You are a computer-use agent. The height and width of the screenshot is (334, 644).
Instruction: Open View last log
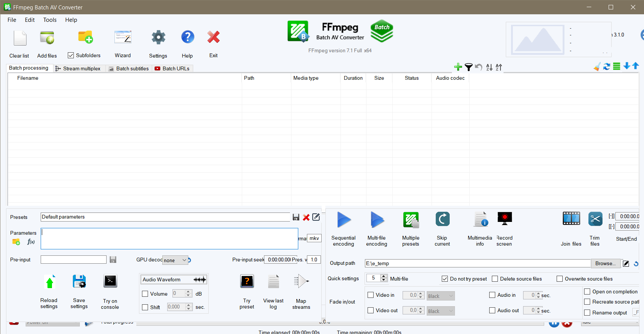(273, 281)
